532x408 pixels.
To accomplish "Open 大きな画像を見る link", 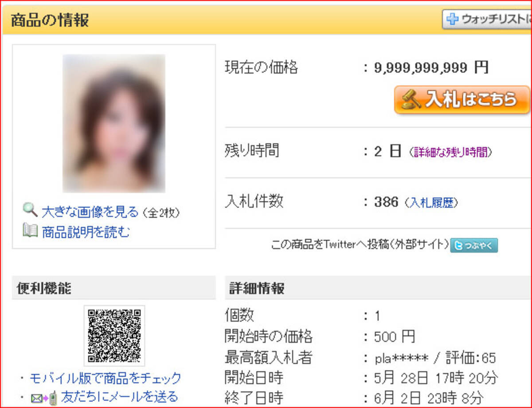I will (90, 212).
